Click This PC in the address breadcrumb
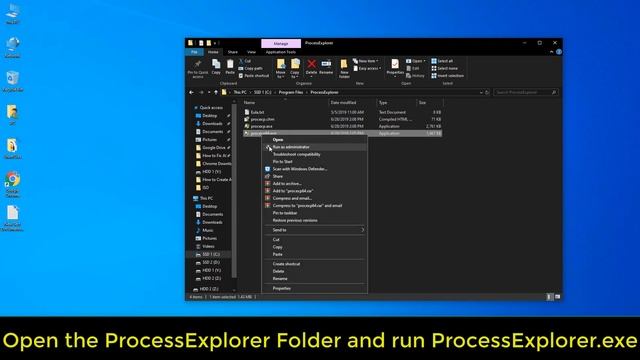 (240, 93)
